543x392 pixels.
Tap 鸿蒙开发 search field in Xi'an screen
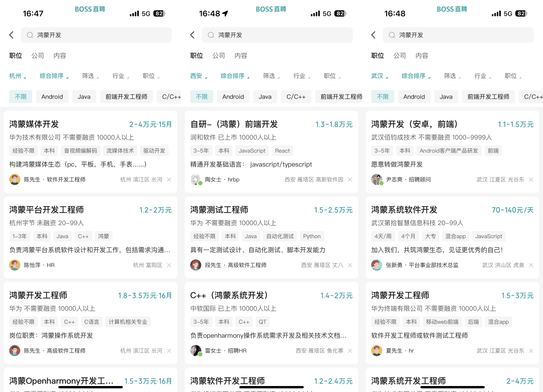277,35
